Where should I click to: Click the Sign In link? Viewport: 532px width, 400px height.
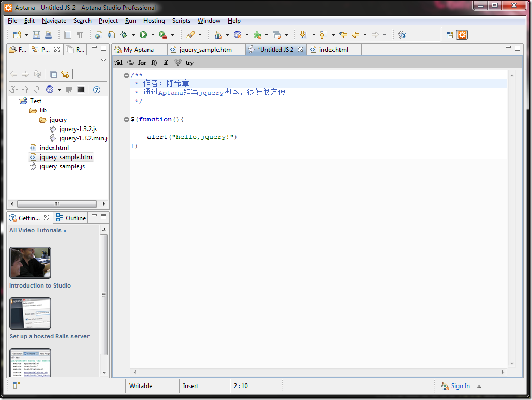tap(461, 386)
